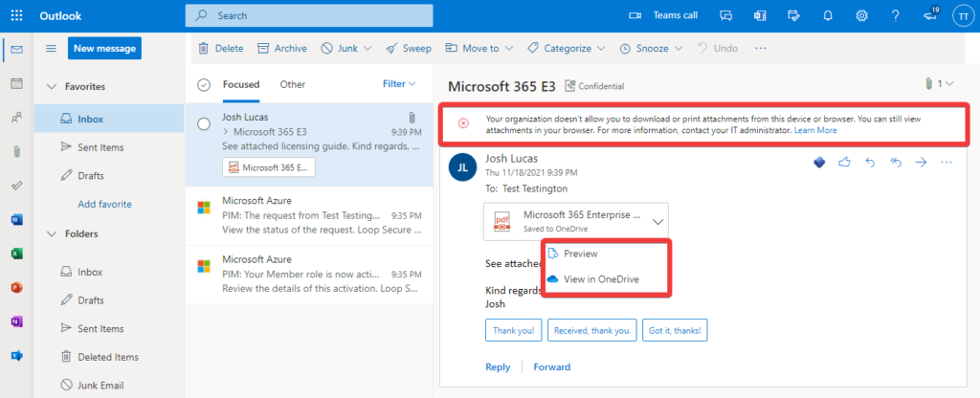Open the Filter dropdown
This screenshot has width=980, height=398.
click(399, 84)
